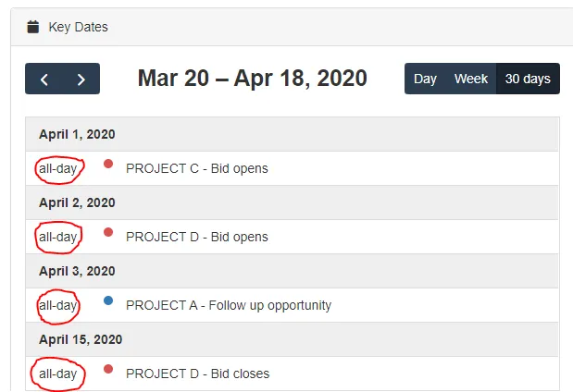Viewport: 573px width, 392px height.
Task: Open PROJECT D - Bid closes event
Action: point(197,374)
